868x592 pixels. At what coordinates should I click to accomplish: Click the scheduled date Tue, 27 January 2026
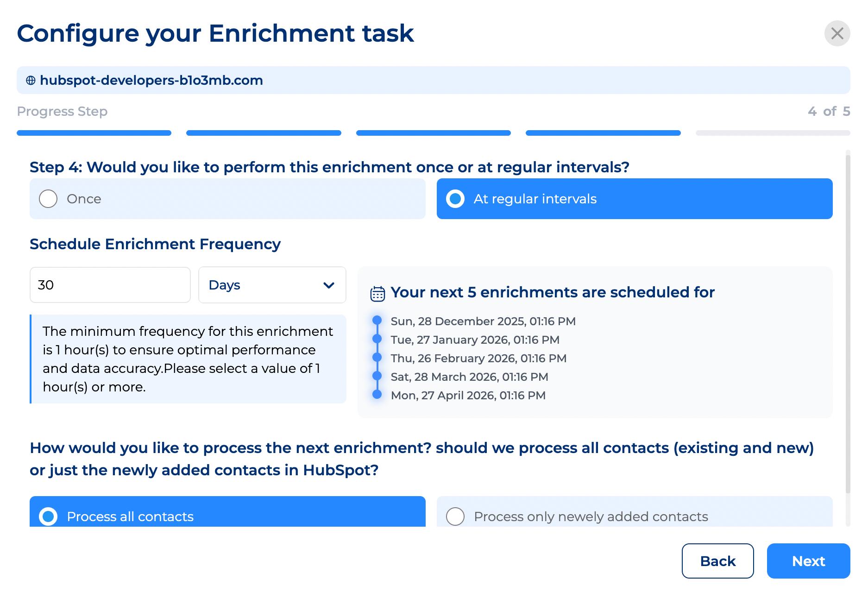point(475,340)
